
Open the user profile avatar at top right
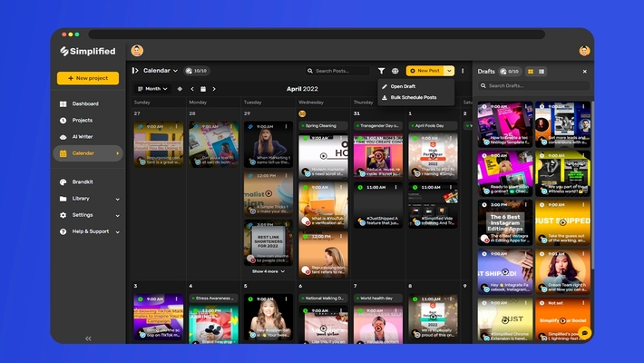pos(584,51)
